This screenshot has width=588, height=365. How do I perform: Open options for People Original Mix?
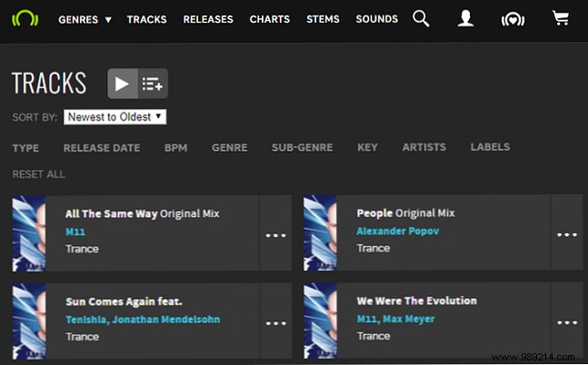(x=567, y=234)
